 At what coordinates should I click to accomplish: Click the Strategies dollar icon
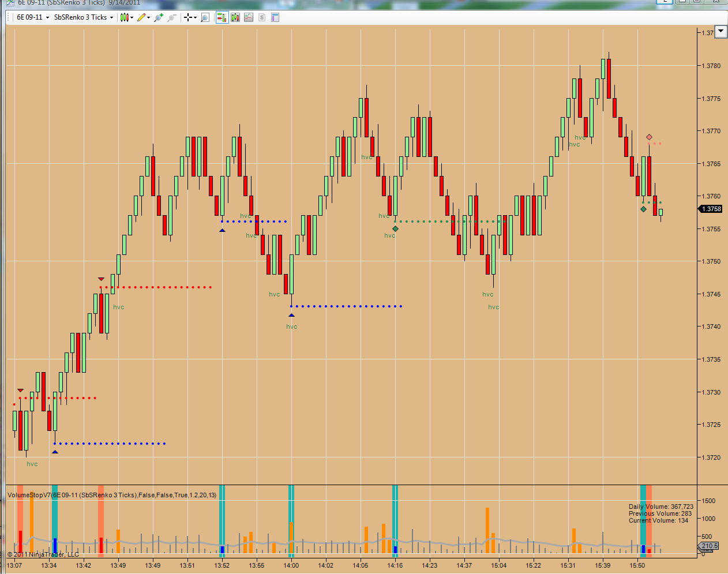(262, 17)
